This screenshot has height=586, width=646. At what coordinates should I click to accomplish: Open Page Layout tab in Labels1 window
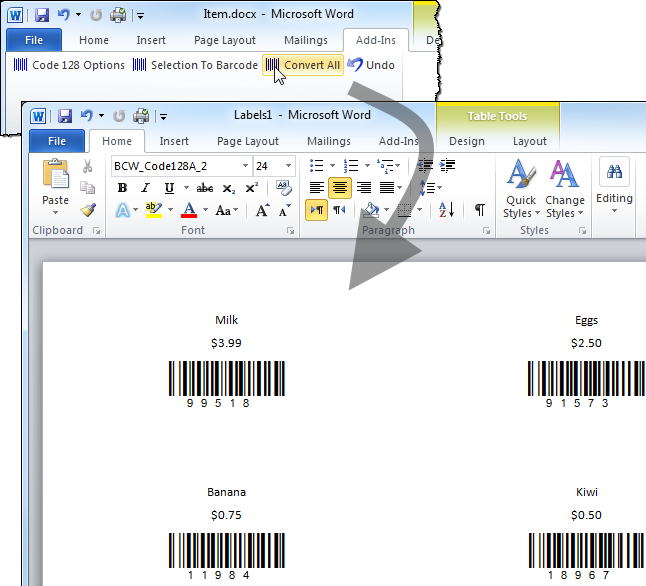click(248, 141)
